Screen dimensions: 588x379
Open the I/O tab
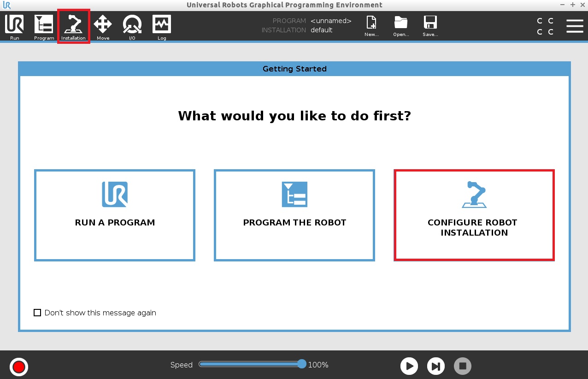132,28
